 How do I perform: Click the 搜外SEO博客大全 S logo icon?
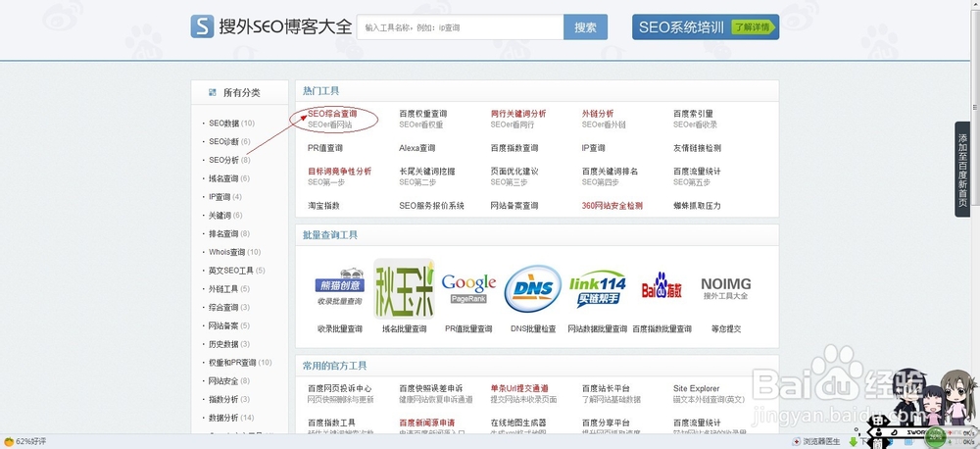202,26
